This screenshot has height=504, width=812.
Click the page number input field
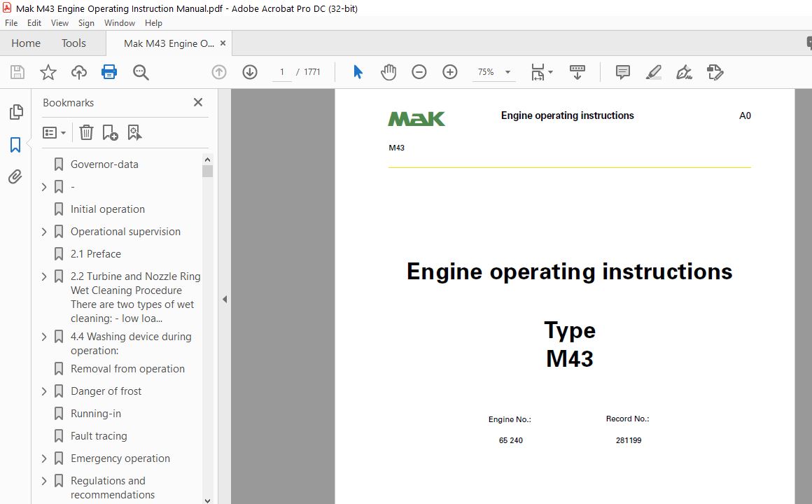coord(281,72)
